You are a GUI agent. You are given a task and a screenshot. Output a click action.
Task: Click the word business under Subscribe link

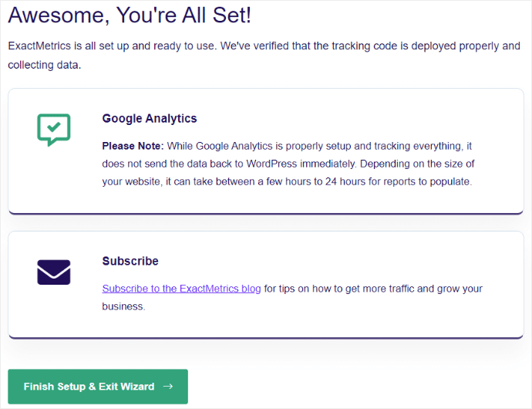point(123,306)
